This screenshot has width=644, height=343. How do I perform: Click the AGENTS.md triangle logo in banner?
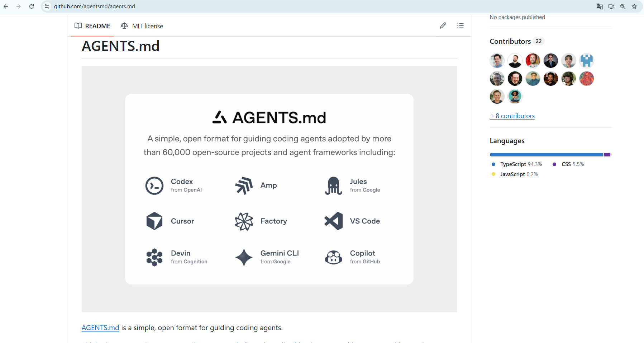click(x=219, y=117)
